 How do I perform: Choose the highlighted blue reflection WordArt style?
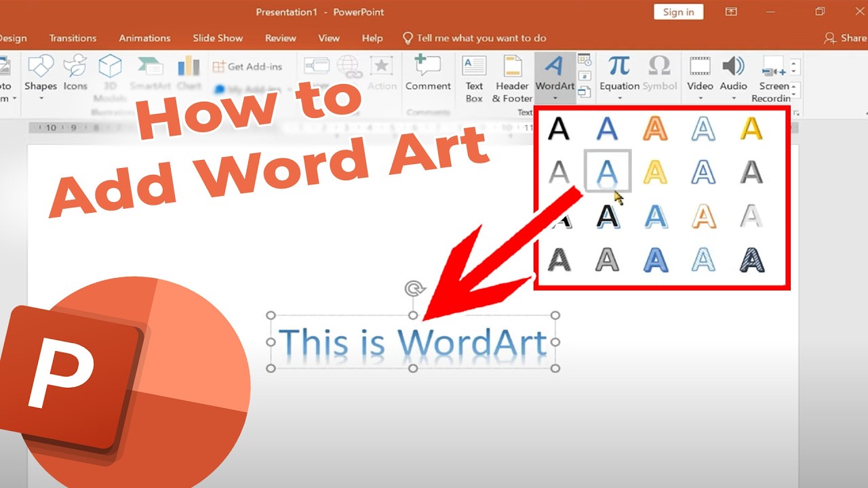tap(607, 171)
